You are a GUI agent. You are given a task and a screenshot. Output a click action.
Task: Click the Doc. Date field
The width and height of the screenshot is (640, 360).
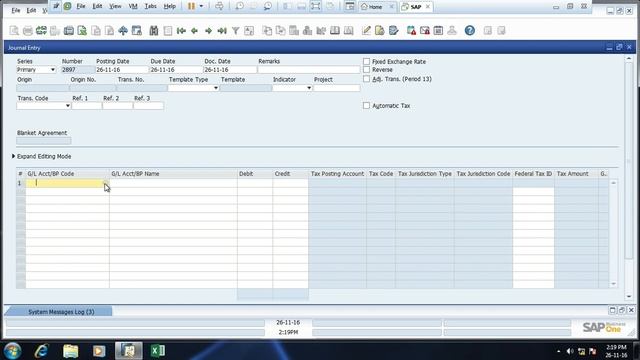point(230,70)
